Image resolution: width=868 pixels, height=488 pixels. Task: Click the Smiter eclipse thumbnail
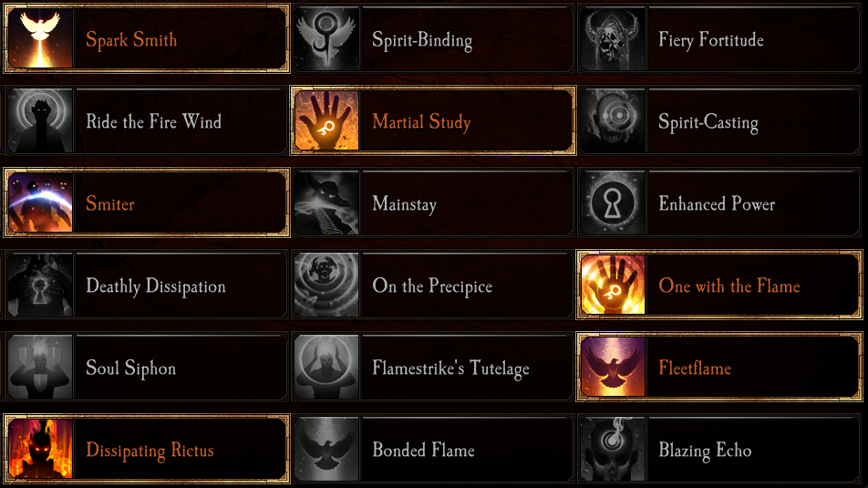pos(39,203)
